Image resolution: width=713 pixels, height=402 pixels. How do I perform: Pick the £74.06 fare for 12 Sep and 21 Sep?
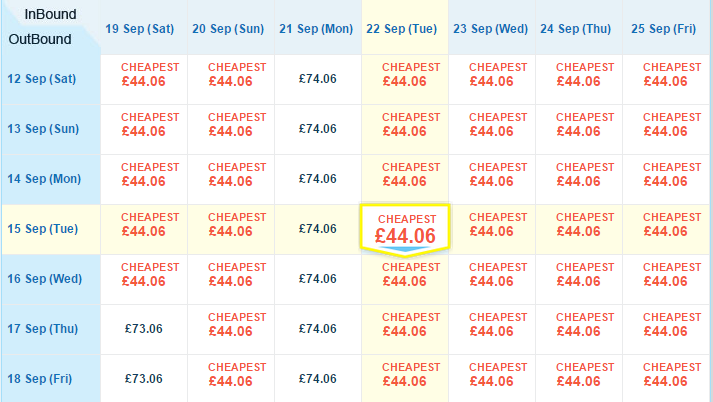click(x=318, y=79)
